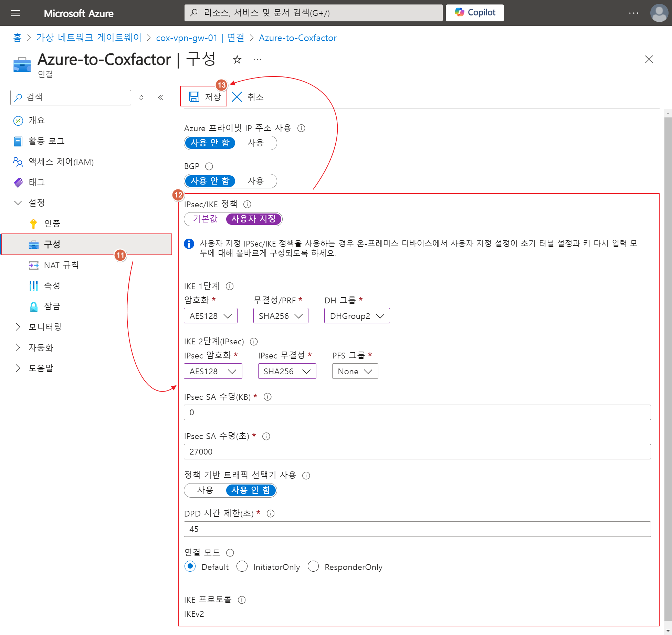Open the DH 그룹 DHGroup2 dropdown
The width and height of the screenshot is (672, 635).
coord(357,316)
